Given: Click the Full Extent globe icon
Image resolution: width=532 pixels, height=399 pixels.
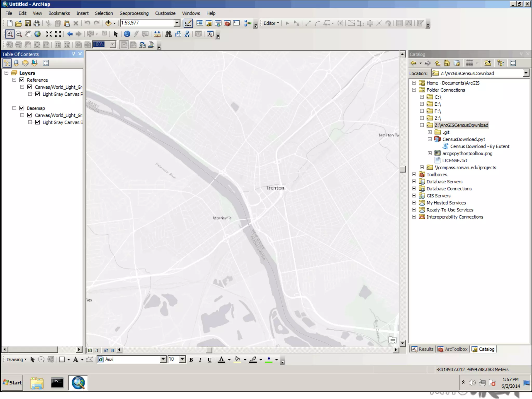Looking at the screenshot, I should 37,34.
